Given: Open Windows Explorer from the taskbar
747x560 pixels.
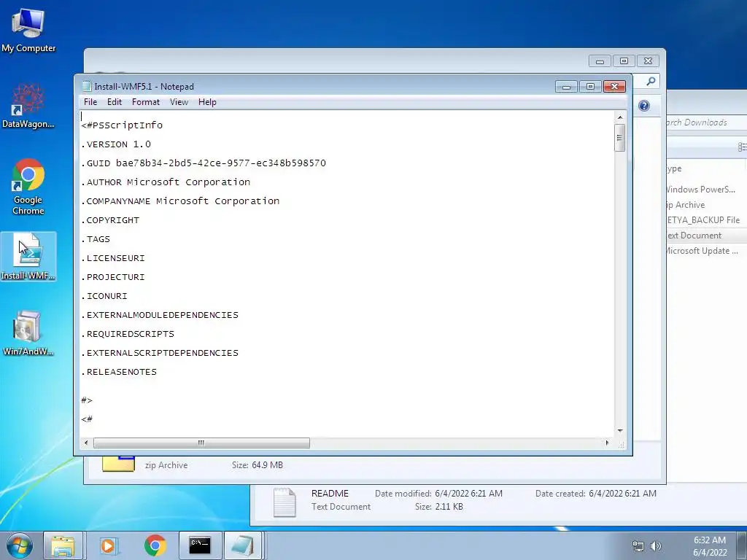Looking at the screenshot, I should click(x=63, y=545).
